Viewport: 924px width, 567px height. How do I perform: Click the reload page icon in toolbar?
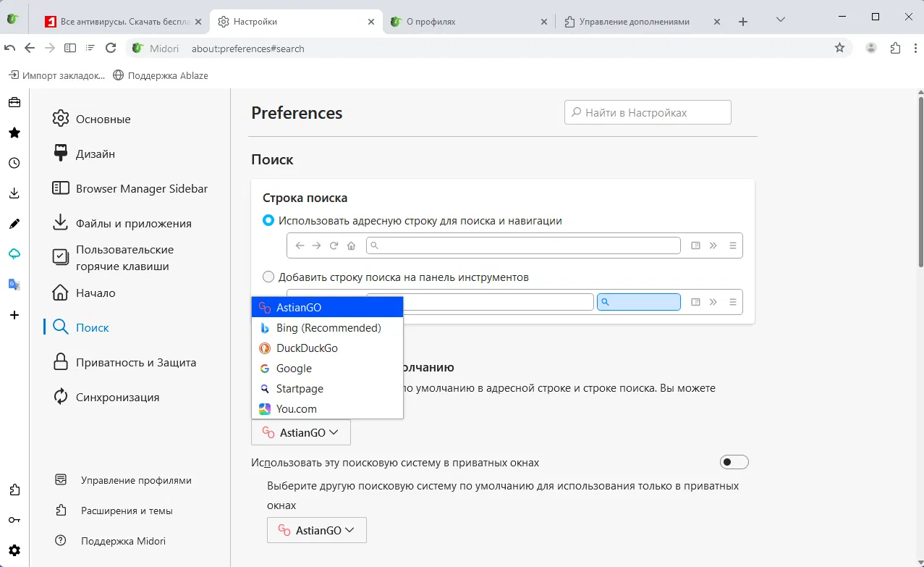click(x=111, y=48)
